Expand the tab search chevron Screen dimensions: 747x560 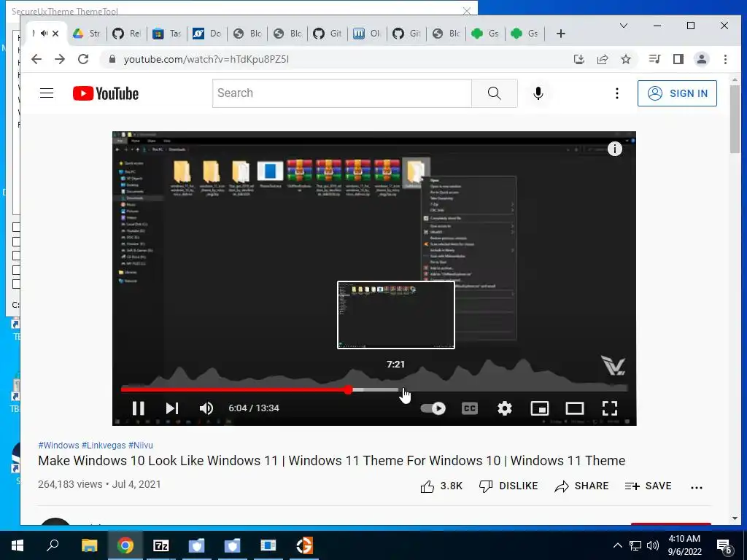(624, 26)
